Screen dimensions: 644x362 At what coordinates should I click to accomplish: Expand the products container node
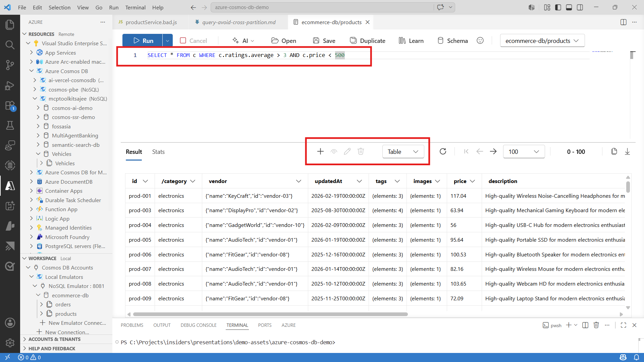tap(42, 314)
